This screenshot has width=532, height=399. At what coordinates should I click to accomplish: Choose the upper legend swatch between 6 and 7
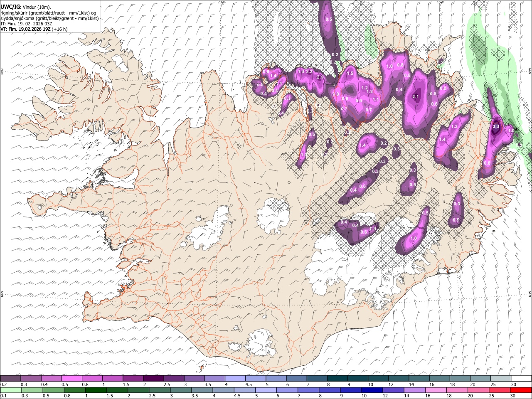(x=296, y=378)
